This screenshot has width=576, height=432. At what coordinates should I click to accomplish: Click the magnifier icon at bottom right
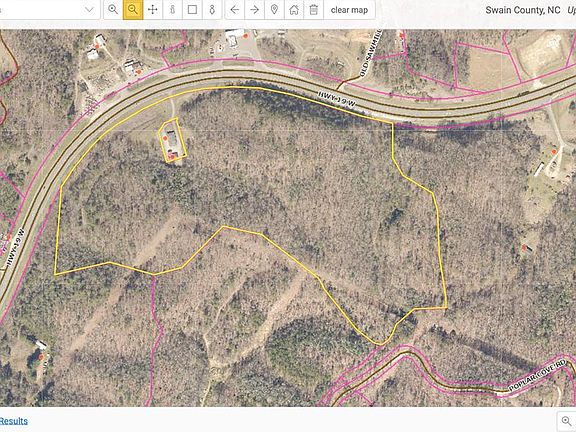click(566, 421)
